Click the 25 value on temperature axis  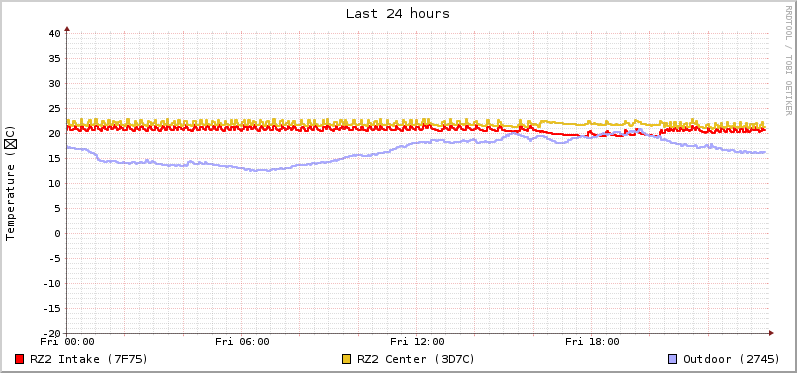[55, 108]
